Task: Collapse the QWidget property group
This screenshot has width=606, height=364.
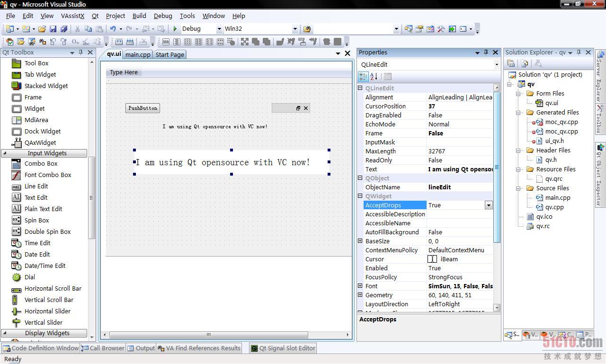Action: pyautogui.click(x=360, y=196)
